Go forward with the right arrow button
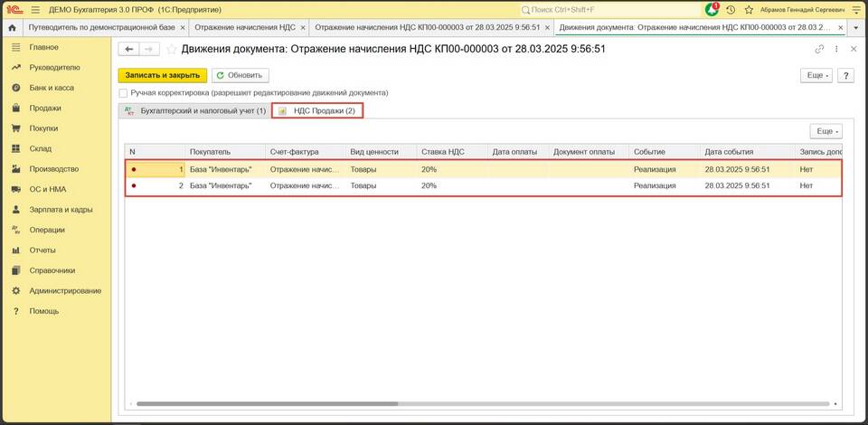This screenshot has height=425, width=868. (x=149, y=49)
